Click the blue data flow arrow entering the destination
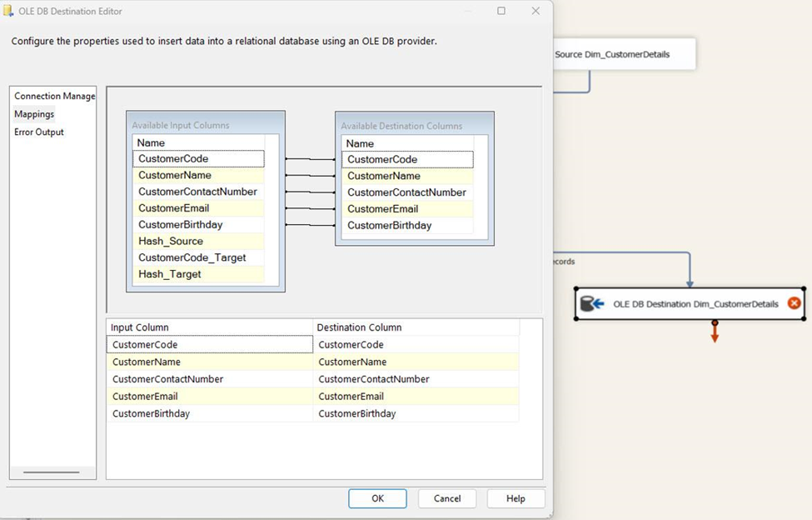The image size is (812, 520). (690, 275)
